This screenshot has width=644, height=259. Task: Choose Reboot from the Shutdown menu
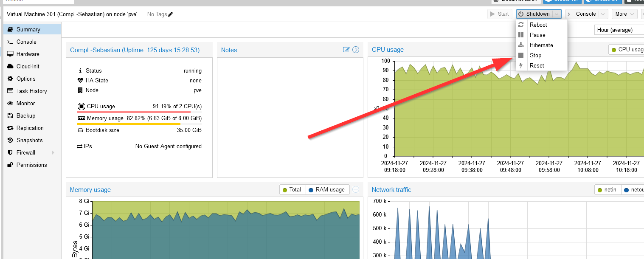pos(538,25)
